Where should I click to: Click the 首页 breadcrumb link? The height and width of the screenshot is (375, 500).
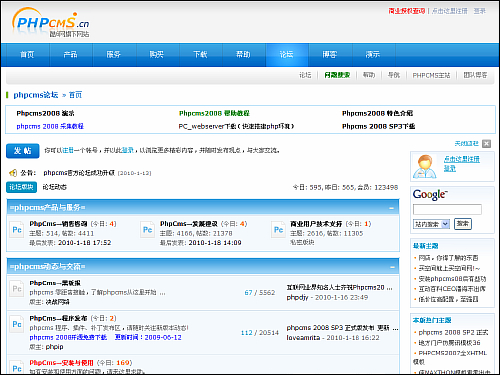[75, 95]
